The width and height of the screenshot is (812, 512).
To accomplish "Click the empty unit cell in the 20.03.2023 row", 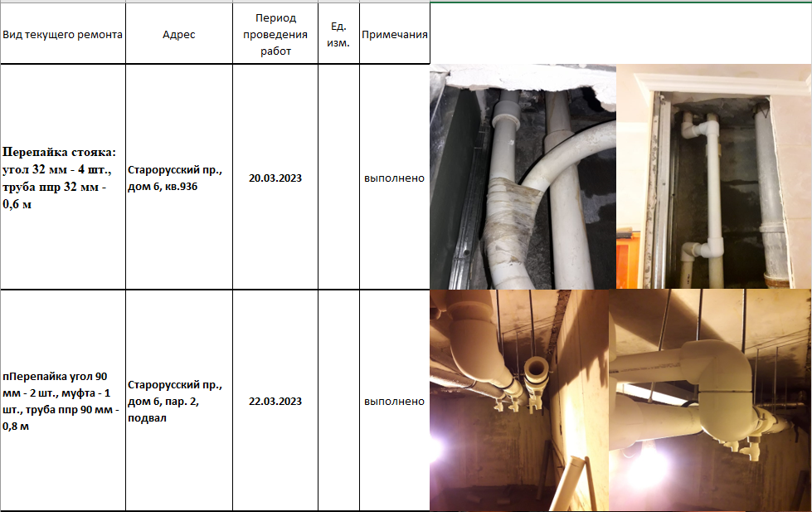I will pyautogui.click(x=338, y=178).
